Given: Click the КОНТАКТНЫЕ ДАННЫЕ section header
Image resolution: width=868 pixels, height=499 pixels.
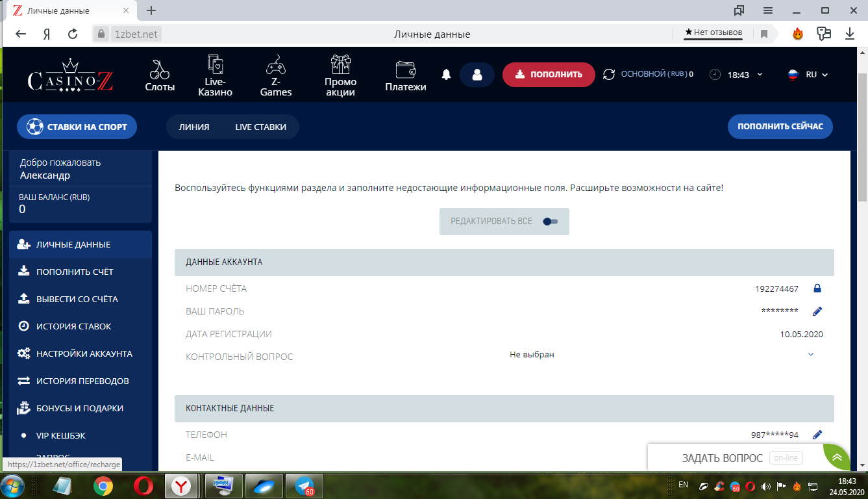Looking at the screenshot, I should (x=504, y=409).
